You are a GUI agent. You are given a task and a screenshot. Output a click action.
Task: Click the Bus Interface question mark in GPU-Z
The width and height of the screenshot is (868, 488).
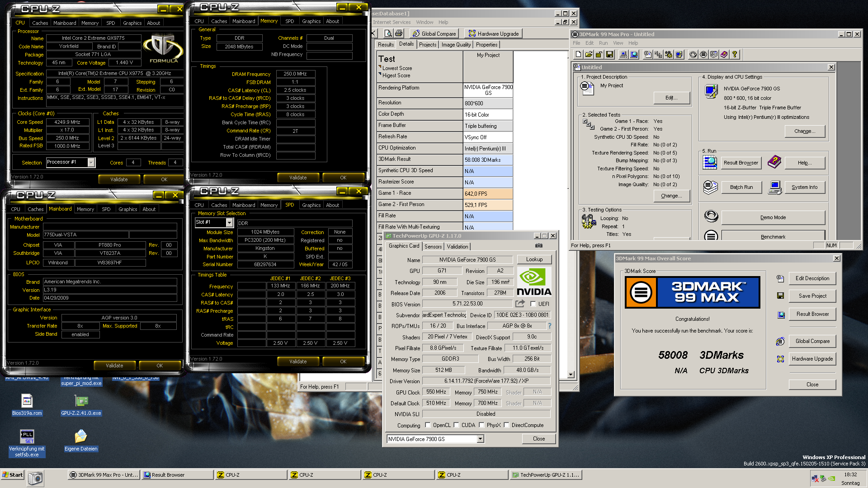pyautogui.click(x=550, y=326)
